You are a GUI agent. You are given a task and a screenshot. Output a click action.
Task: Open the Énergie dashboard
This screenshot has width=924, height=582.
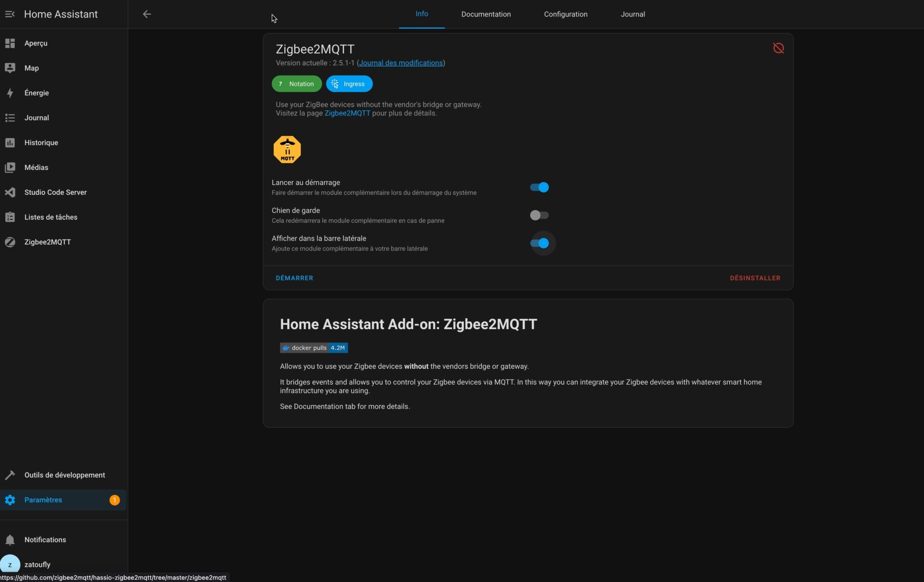[37, 93]
